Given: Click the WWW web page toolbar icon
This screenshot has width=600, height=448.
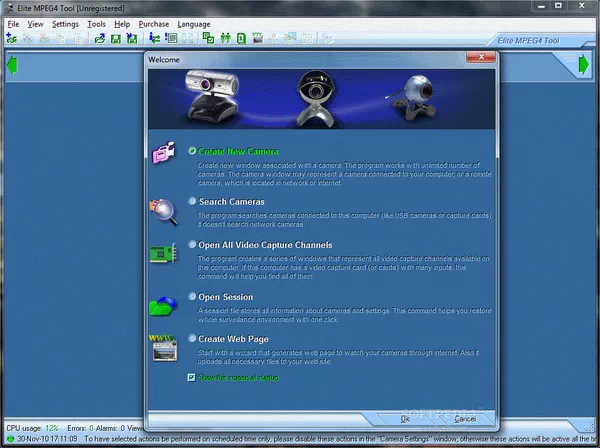Looking at the screenshot, I should [258, 38].
